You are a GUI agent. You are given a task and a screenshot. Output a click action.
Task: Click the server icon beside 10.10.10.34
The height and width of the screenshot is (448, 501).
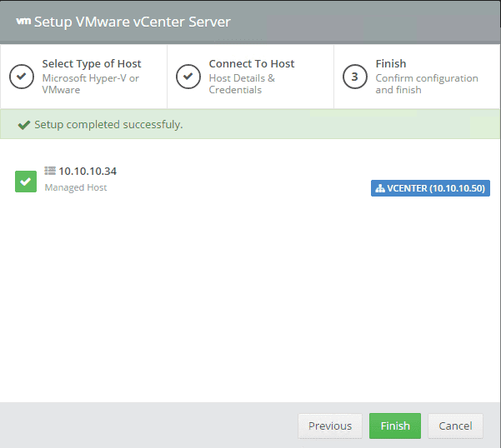click(x=50, y=171)
